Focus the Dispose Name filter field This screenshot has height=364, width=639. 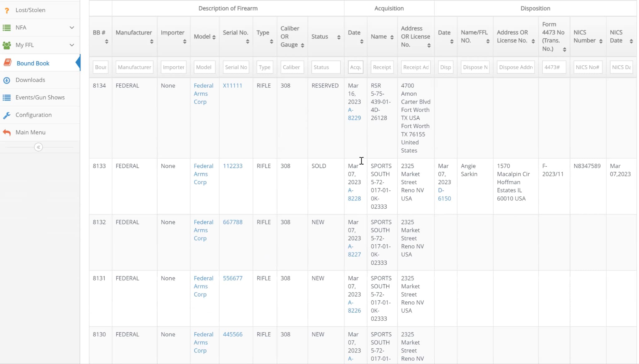pyautogui.click(x=475, y=67)
